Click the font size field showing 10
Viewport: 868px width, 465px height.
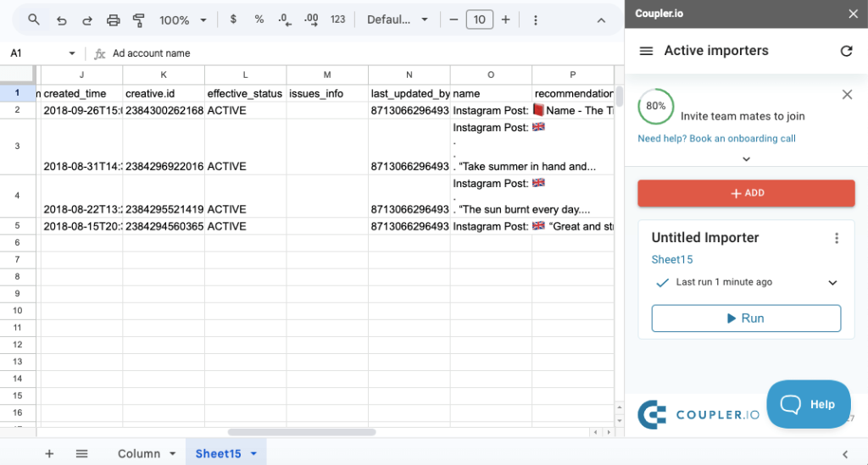(x=480, y=20)
